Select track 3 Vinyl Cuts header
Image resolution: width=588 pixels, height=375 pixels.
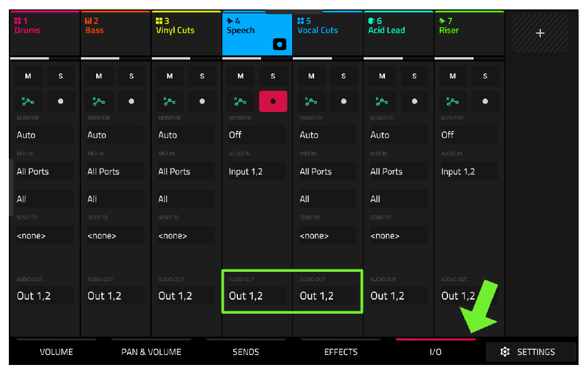(186, 33)
